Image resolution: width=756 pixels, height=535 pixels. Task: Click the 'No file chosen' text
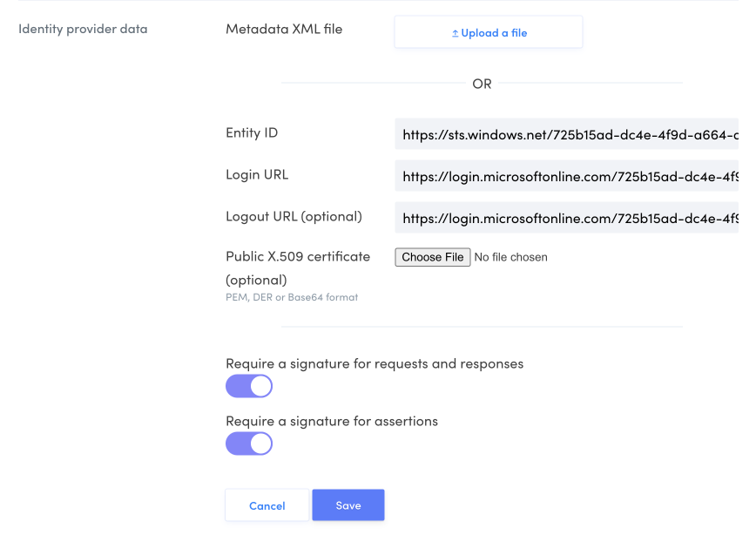click(510, 257)
